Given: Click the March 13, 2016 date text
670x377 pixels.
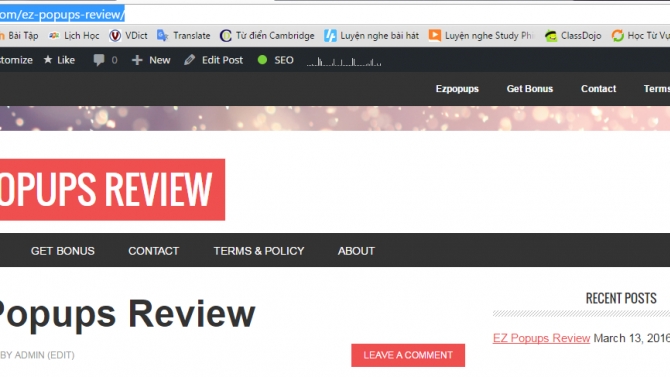Looking at the screenshot, I should [632, 338].
